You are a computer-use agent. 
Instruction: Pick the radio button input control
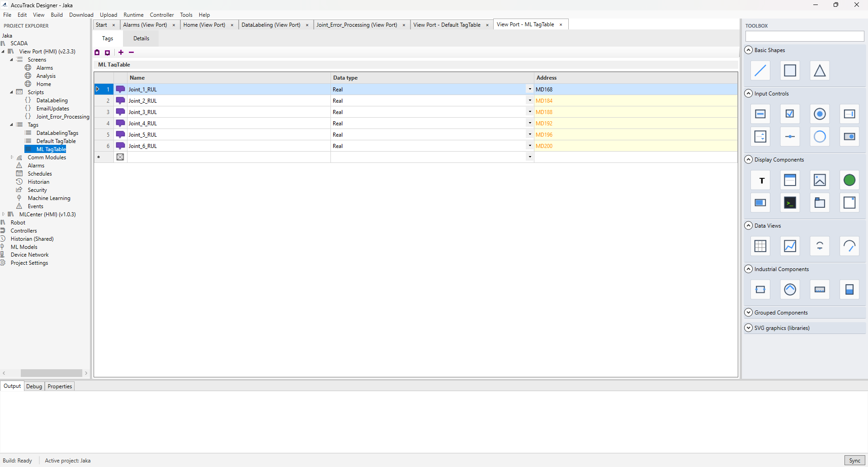820,114
